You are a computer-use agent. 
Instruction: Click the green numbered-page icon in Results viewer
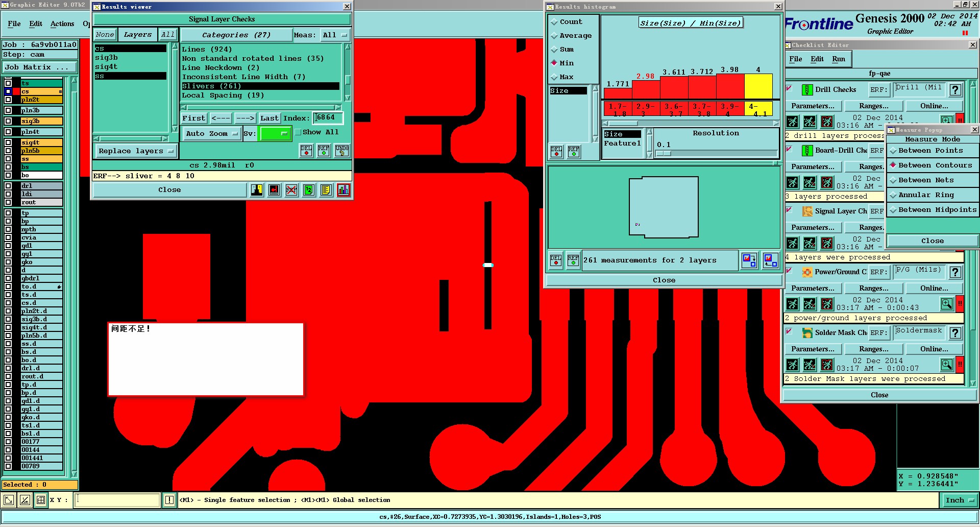pyautogui.click(x=309, y=190)
